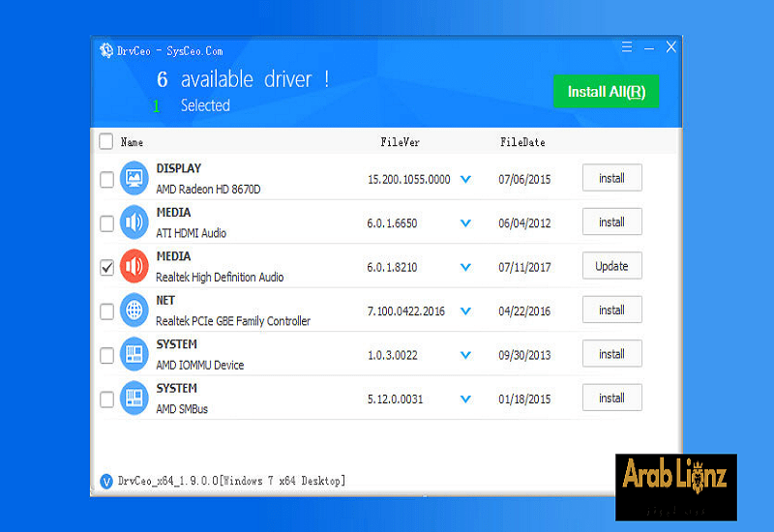Click file date 09/30/2013
Screen dimensions: 774x532
click(524, 355)
